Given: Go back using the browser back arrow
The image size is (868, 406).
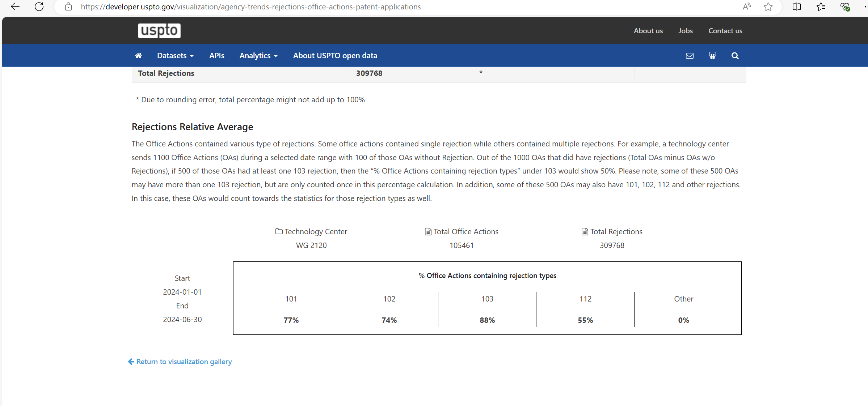Looking at the screenshot, I should pos(15,7).
